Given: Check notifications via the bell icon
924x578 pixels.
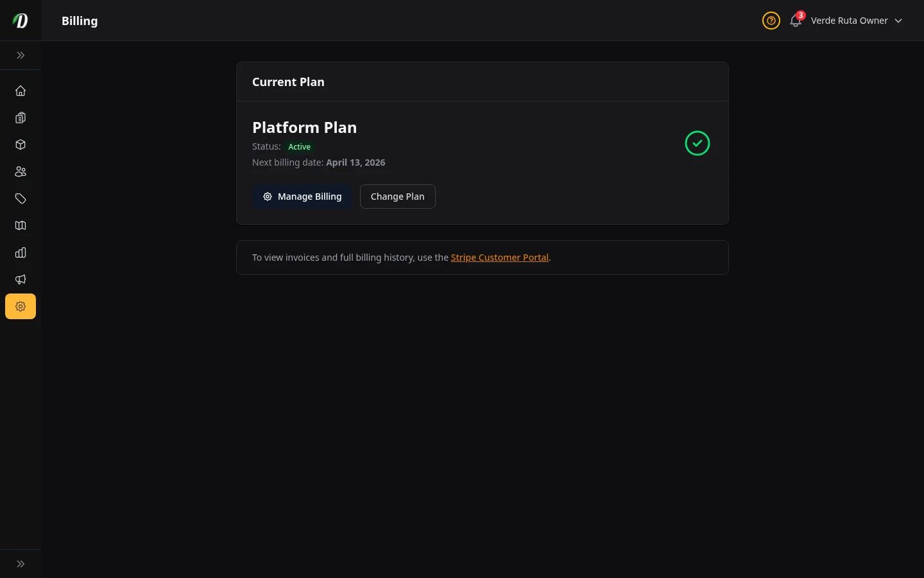Looking at the screenshot, I should 796,21.
